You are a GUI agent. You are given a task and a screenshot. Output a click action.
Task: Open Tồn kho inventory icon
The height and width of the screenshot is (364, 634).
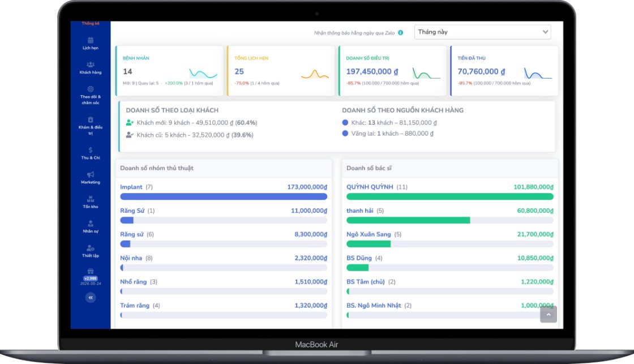[x=91, y=199]
